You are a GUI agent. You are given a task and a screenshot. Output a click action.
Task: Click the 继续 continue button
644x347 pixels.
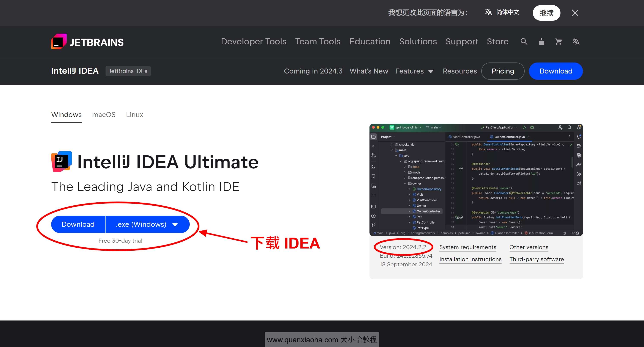click(546, 13)
